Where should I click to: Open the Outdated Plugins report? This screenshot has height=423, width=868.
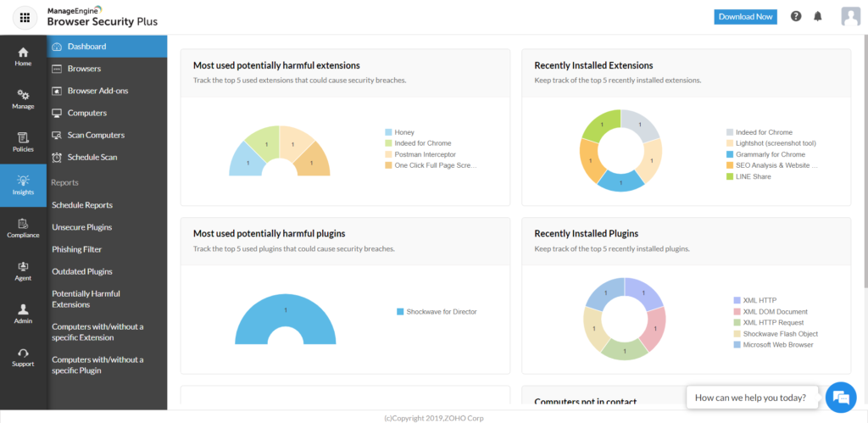(x=82, y=271)
